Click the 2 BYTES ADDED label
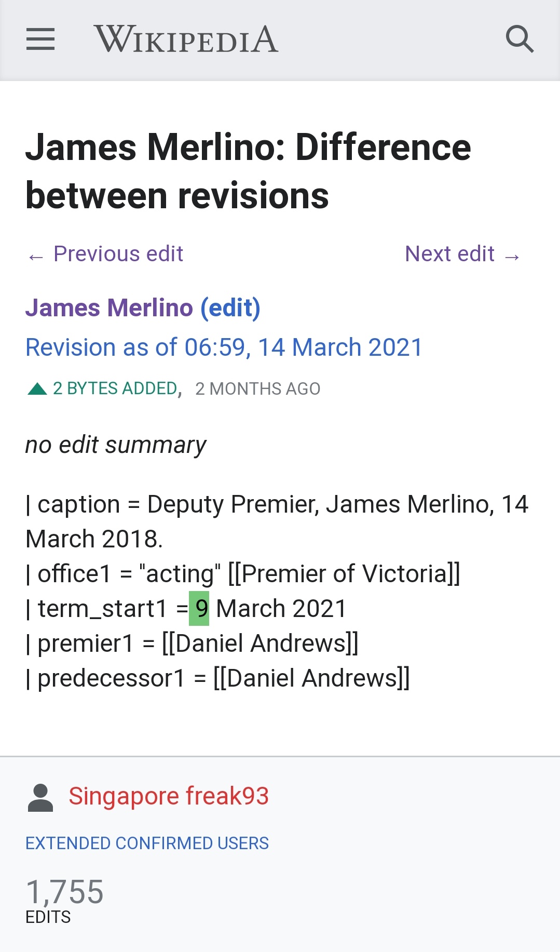The height and width of the screenshot is (952, 560). click(x=115, y=388)
